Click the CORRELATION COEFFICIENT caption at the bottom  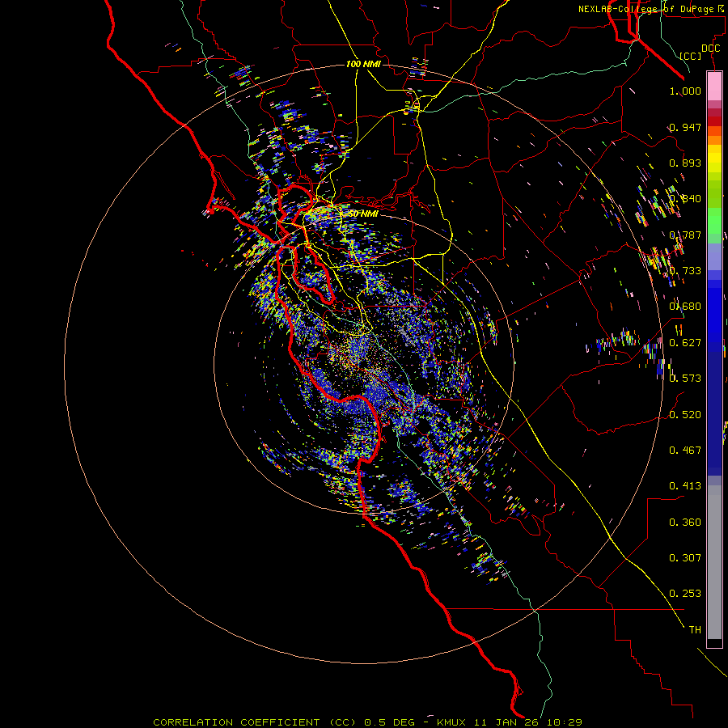click(x=368, y=722)
